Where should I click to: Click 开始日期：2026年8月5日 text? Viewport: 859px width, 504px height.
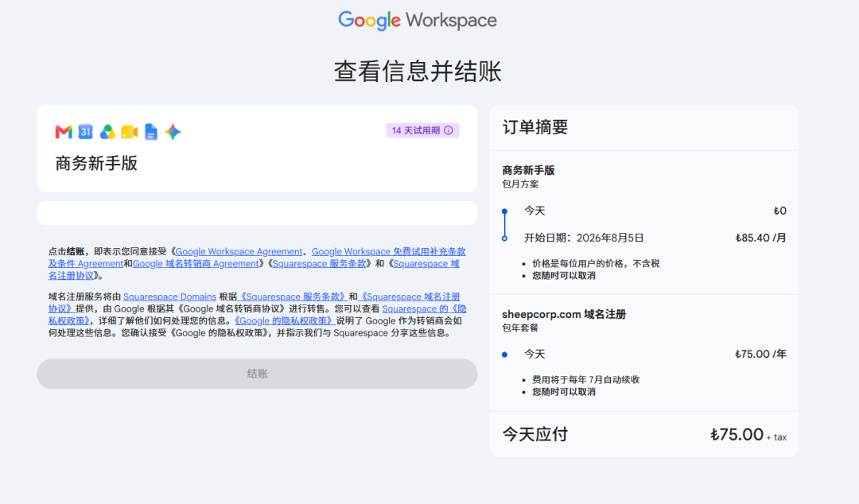pos(584,238)
